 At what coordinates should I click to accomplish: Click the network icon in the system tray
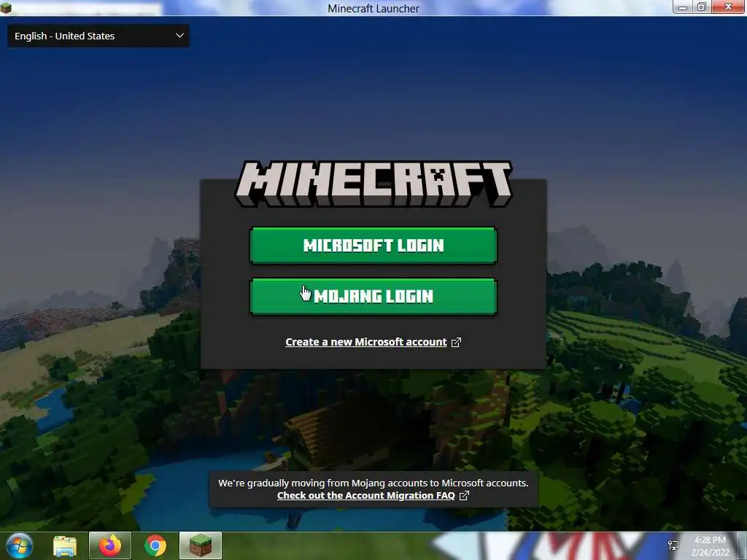673,545
